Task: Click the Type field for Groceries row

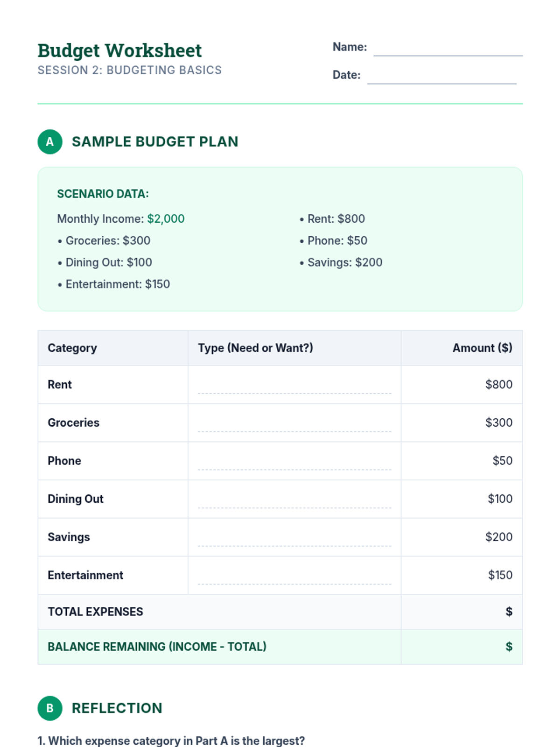Action: [x=294, y=425]
